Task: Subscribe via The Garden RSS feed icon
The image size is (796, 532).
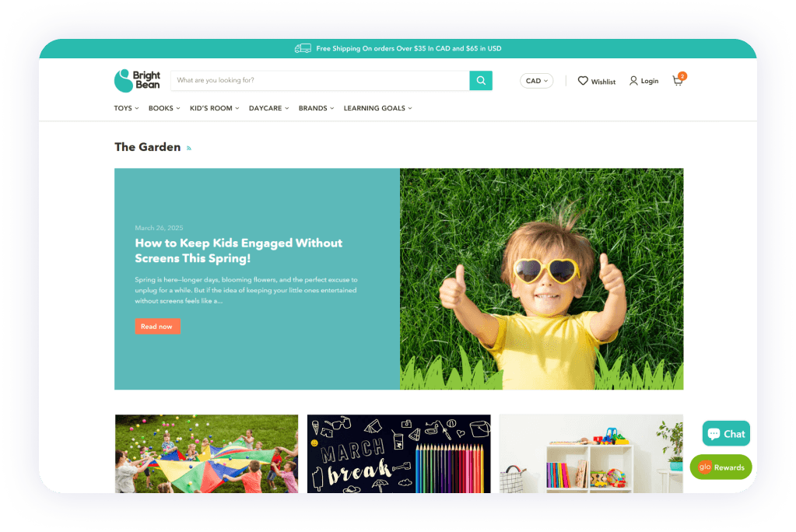Action: coord(188,148)
